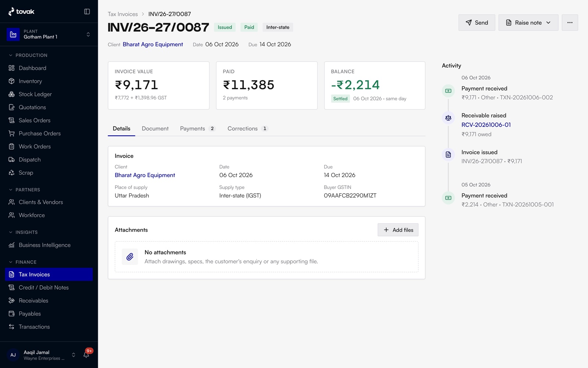Collapse the Partners section
Image resolution: width=588 pixels, height=368 pixels.
pyautogui.click(x=24, y=190)
